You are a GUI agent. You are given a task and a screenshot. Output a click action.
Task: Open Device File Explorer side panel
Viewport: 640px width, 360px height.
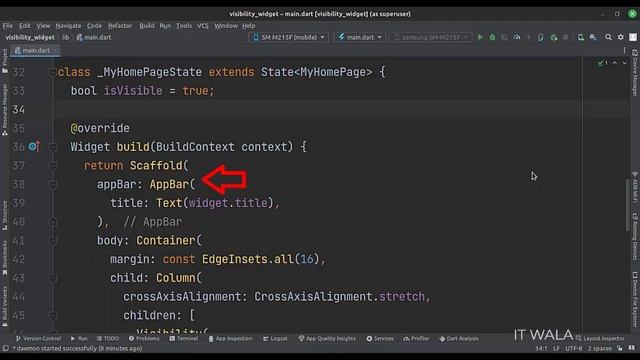click(x=635, y=299)
